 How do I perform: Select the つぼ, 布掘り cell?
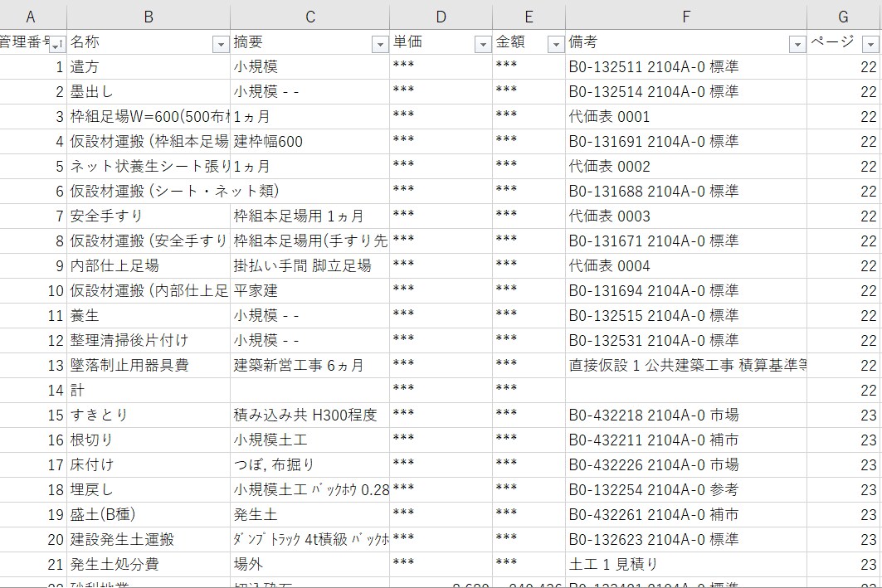click(x=310, y=465)
